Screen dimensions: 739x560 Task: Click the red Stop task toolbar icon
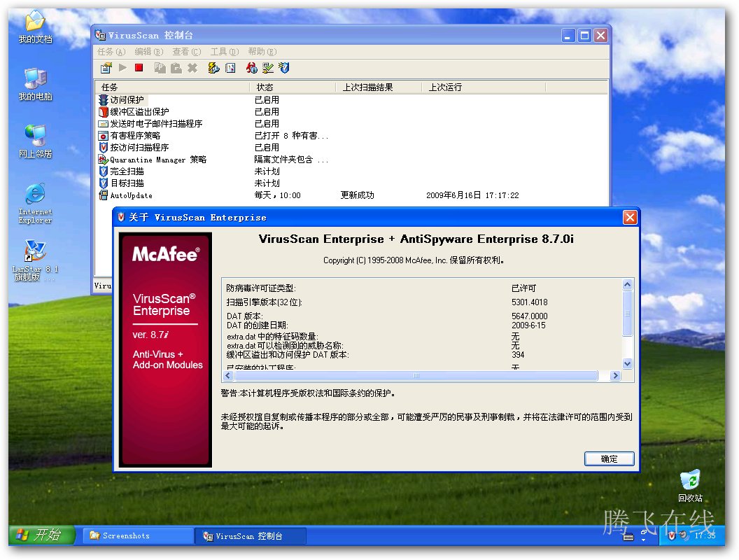[x=139, y=68]
